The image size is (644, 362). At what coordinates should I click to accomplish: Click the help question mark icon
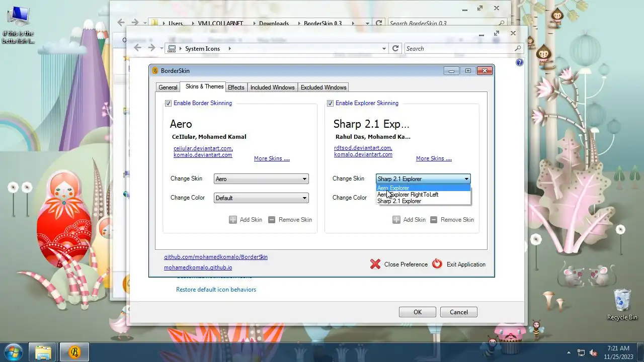coord(520,62)
